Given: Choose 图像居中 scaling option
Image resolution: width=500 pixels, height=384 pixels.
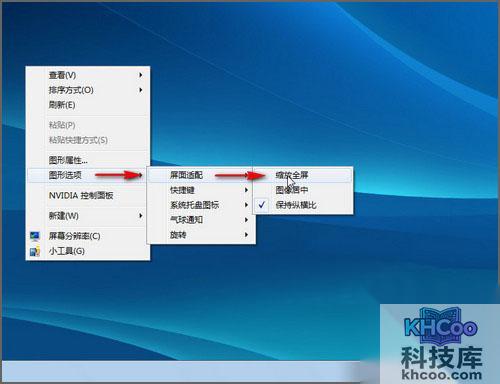Looking at the screenshot, I should point(303,190).
